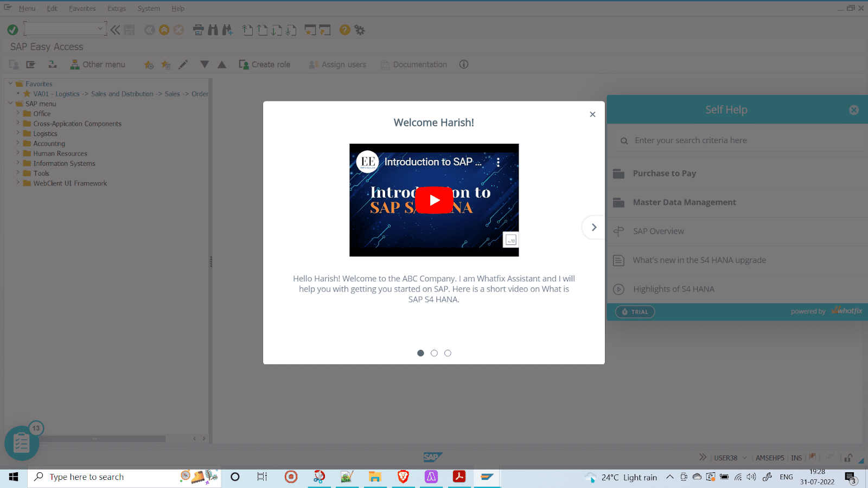This screenshot has width=868, height=488.
Task: Click the Find Next binoculars-plus icon
Action: coord(227,30)
